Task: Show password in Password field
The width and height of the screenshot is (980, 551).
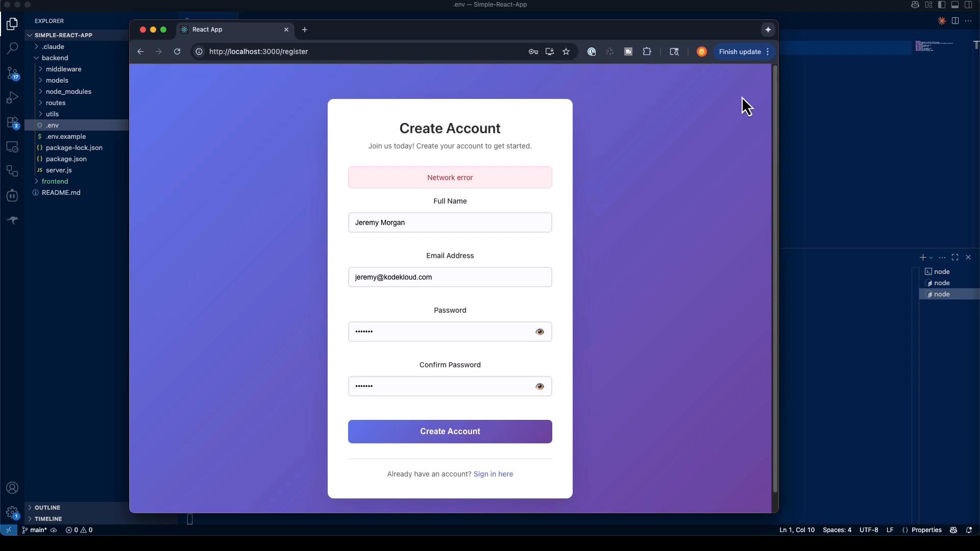Action: pos(540,332)
